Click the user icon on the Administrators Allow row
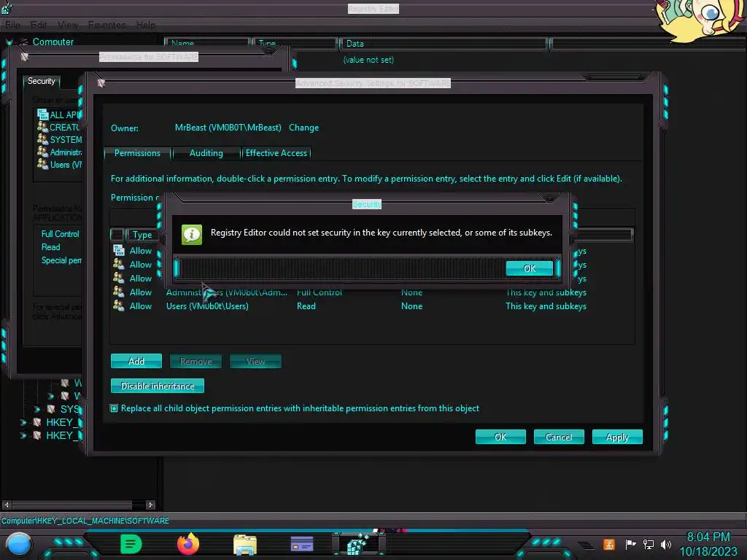 coord(119,292)
